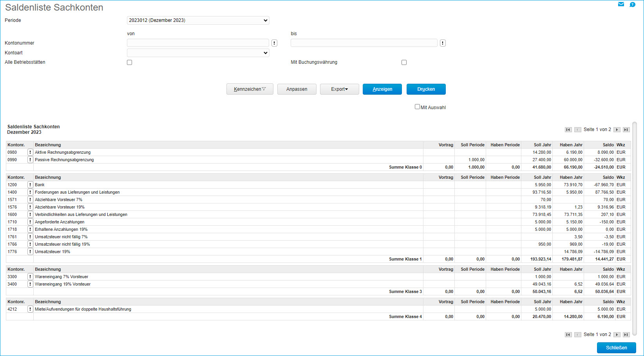644x356 pixels.
Task: Expand the Kontoart dropdown
Action: [x=198, y=53]
